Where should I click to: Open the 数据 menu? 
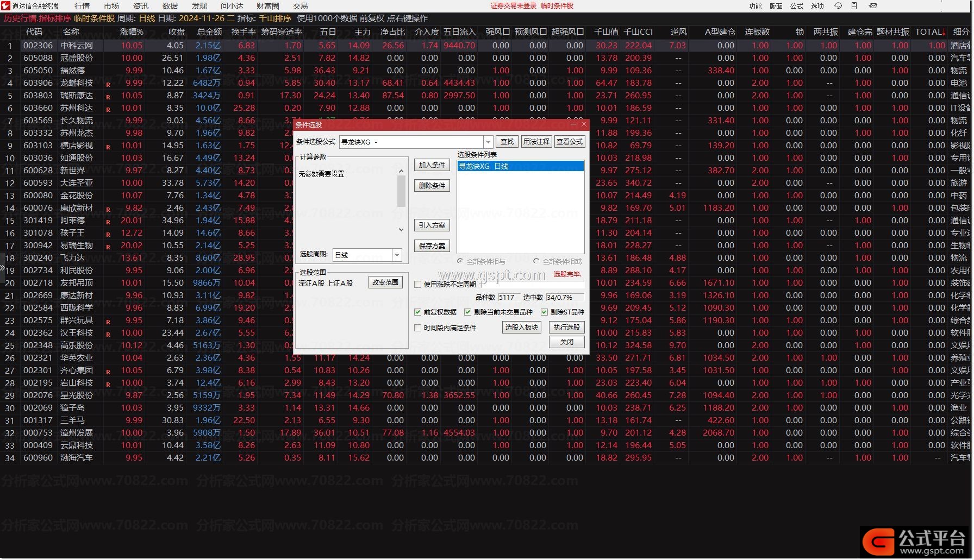point(170,6)
